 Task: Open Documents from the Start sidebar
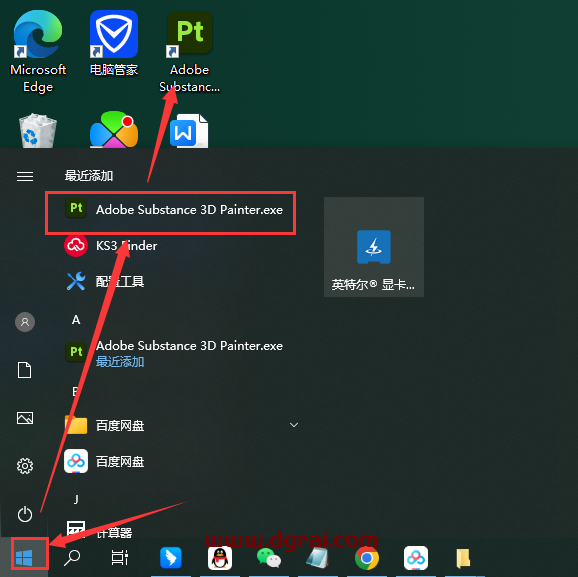click(25, 370)
